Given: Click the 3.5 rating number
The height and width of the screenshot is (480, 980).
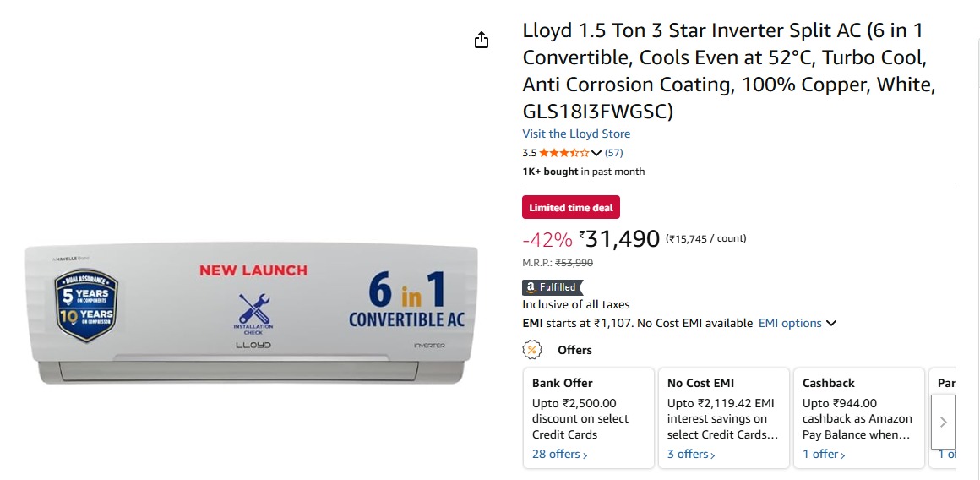Looking at the screenshot, I should tap(530, 153).
